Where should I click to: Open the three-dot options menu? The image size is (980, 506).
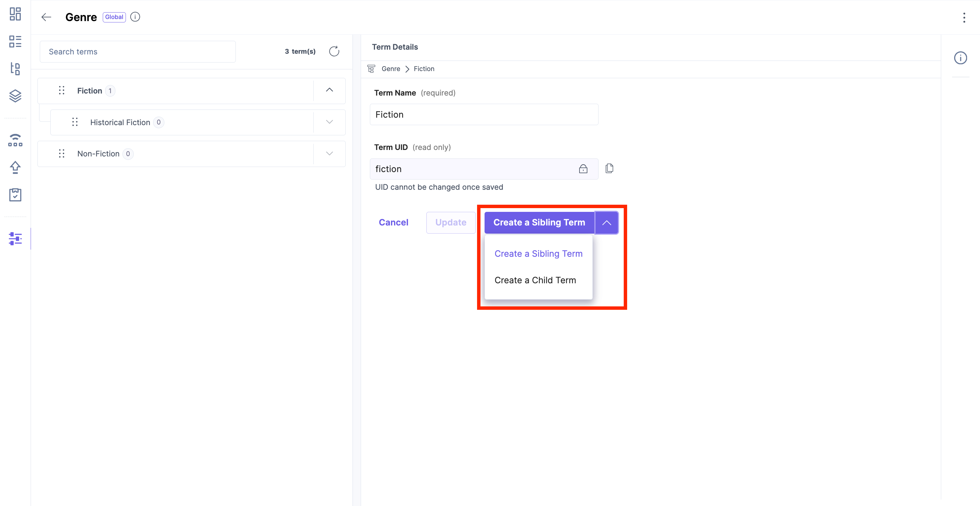[964, 17]
